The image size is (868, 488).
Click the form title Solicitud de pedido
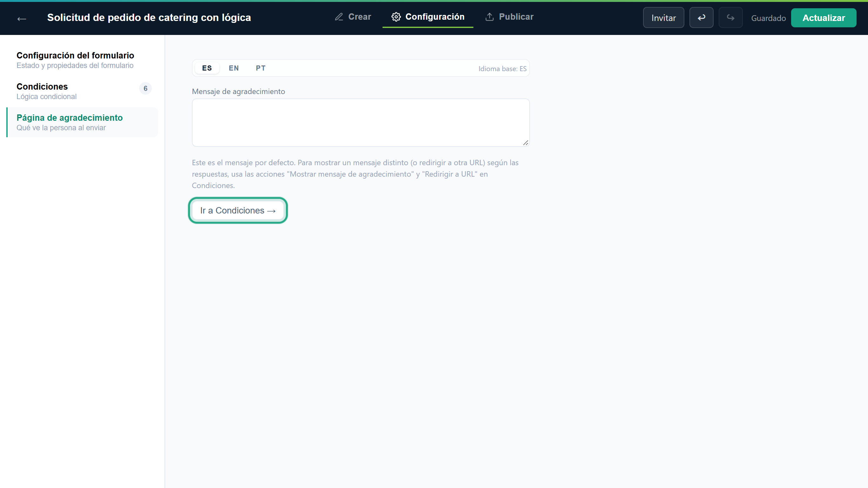[x=149, y=17]
